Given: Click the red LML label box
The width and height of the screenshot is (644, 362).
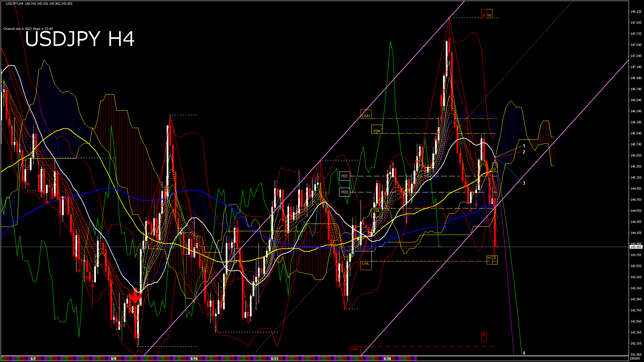Looking at the screenshot, I should click(x=355, y=351).
